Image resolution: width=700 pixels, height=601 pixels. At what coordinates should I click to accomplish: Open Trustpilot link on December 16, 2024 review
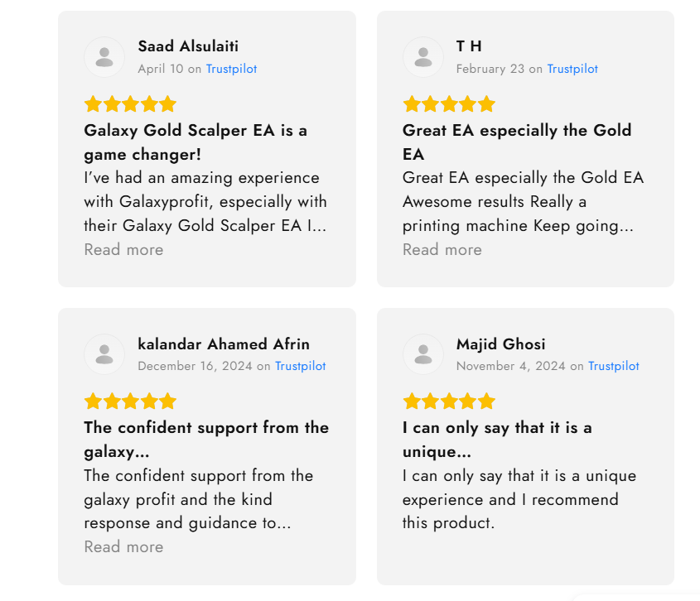301,366
